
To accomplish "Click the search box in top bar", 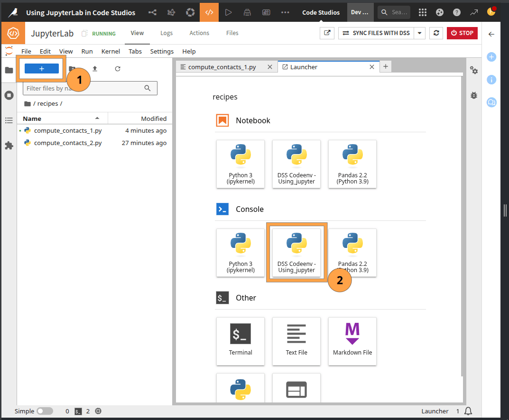I will (x=394, y=12).
